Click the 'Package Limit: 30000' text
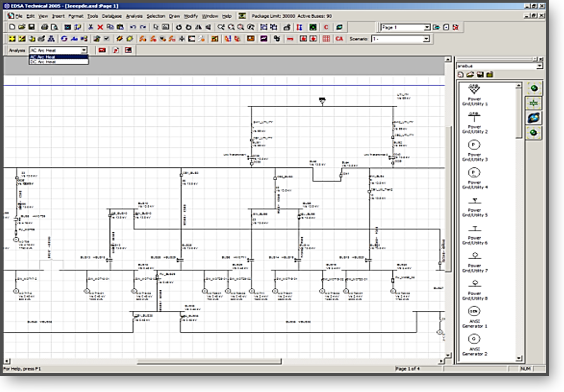The width and height of the screenshot is (564, 392). click(273, 16)
